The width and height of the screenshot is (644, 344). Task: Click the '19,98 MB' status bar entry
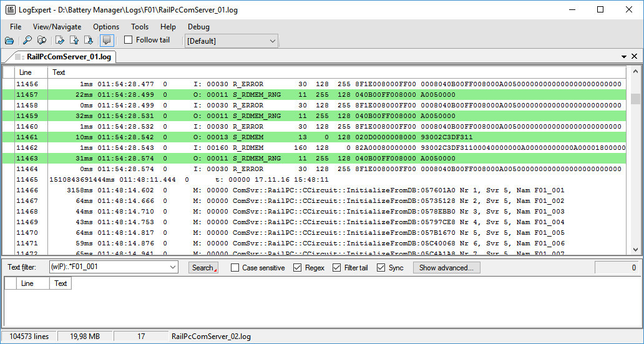coord(85,336)
